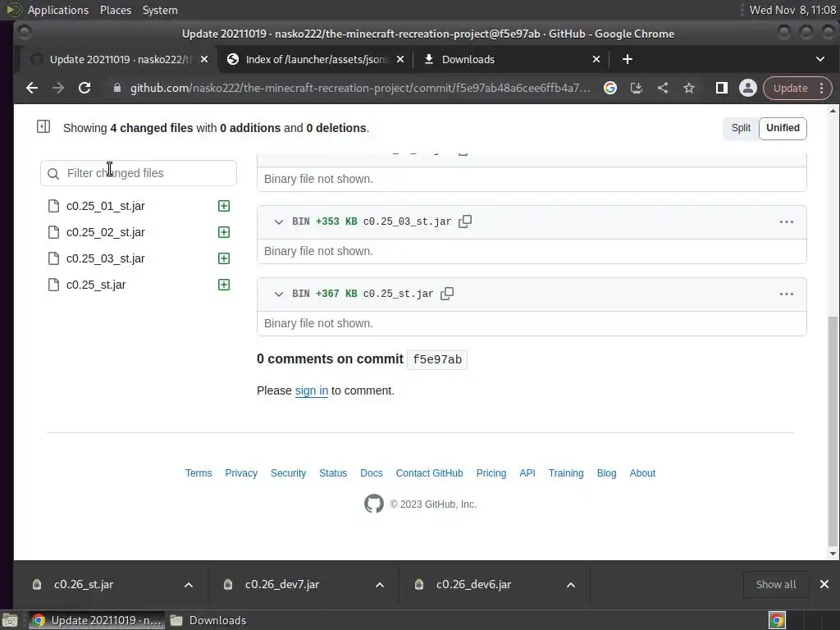The image size is (840, 630).
Task: Share this page via share icon
Action: [x=663, y=88]
